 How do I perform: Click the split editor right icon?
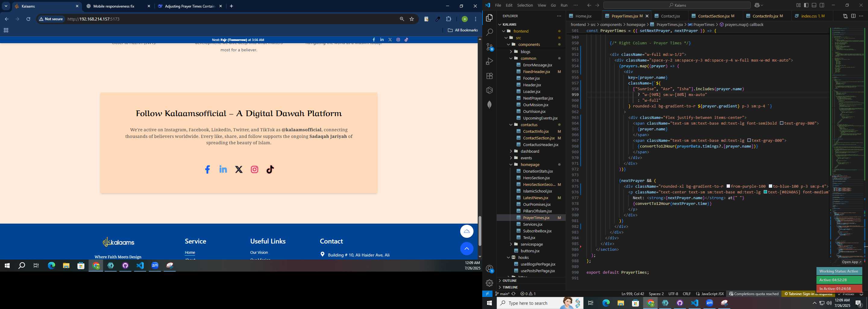853,16
